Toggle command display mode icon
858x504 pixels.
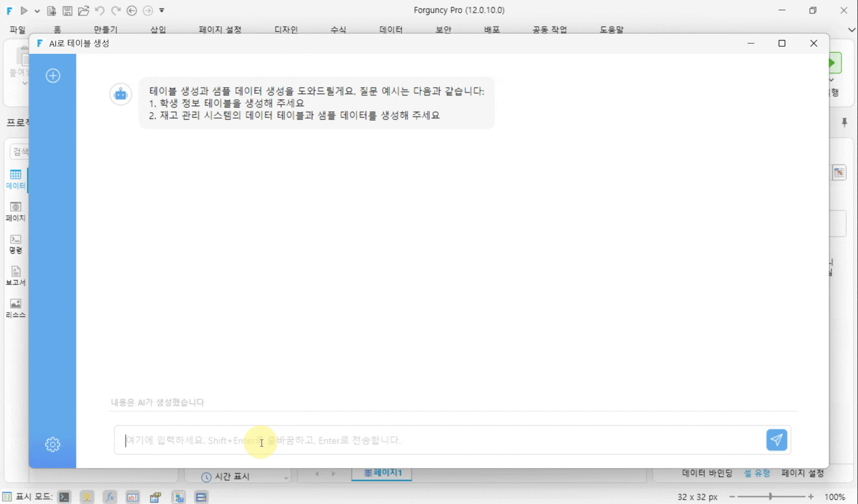64,497
